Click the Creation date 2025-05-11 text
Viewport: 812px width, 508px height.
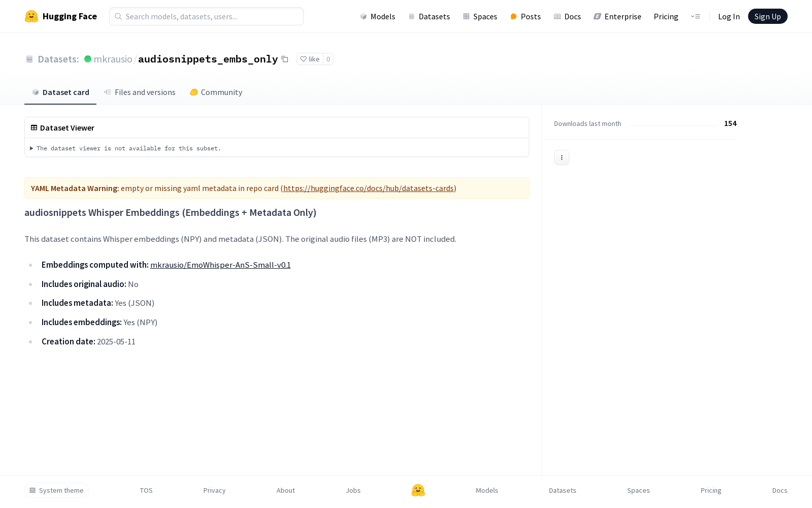click(x=88, y=341)
